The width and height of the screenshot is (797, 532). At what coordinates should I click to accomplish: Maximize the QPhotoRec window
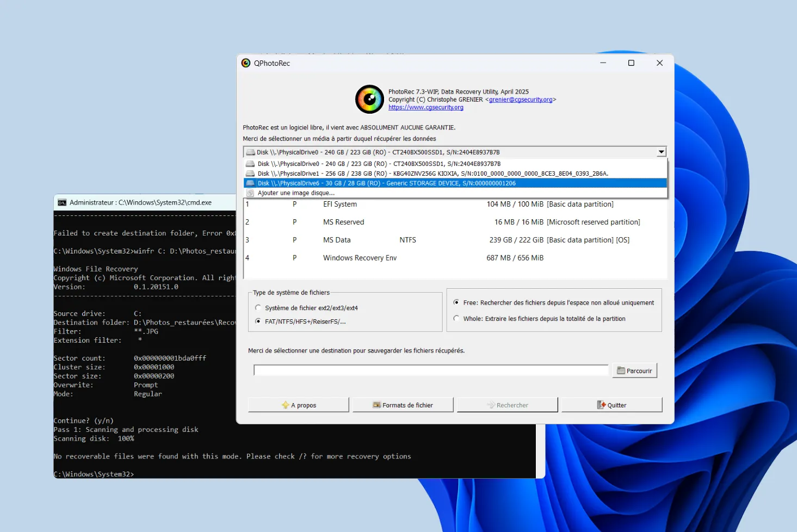coord(631,63)
